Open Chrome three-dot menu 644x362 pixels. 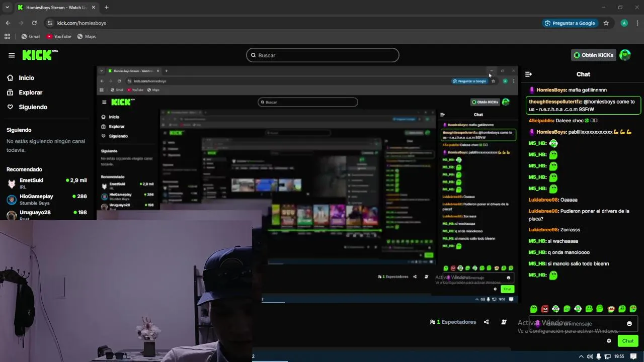click(x=637, y=23)
